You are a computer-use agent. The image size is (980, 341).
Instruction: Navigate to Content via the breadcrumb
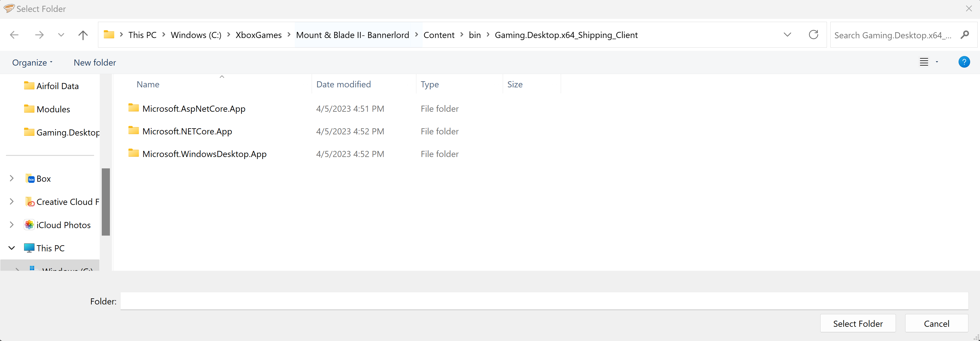click(439, 35)
